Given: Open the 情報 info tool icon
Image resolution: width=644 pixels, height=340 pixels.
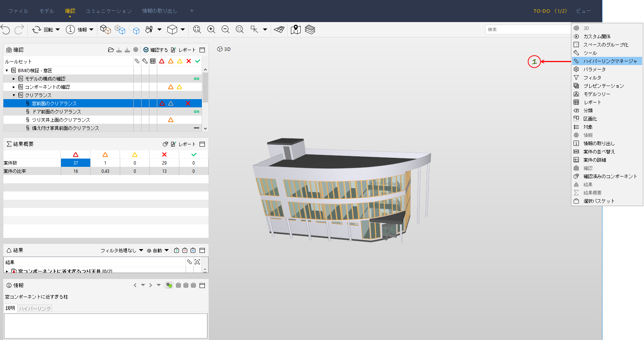Looking at the screenshot, I should (x=70, y=30).
